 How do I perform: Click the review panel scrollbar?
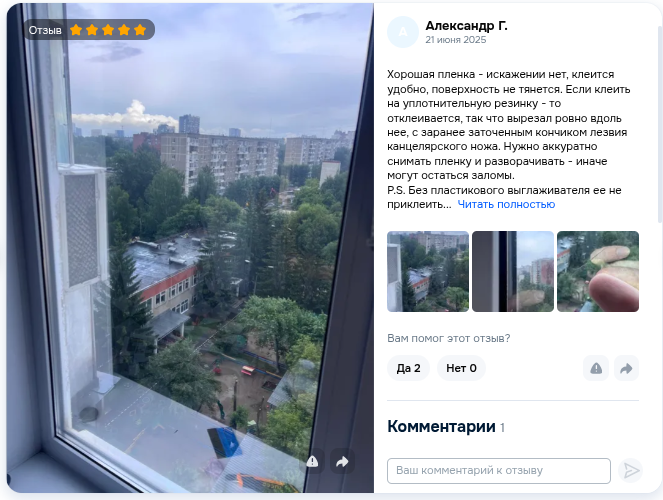click(x=660, y=123)
